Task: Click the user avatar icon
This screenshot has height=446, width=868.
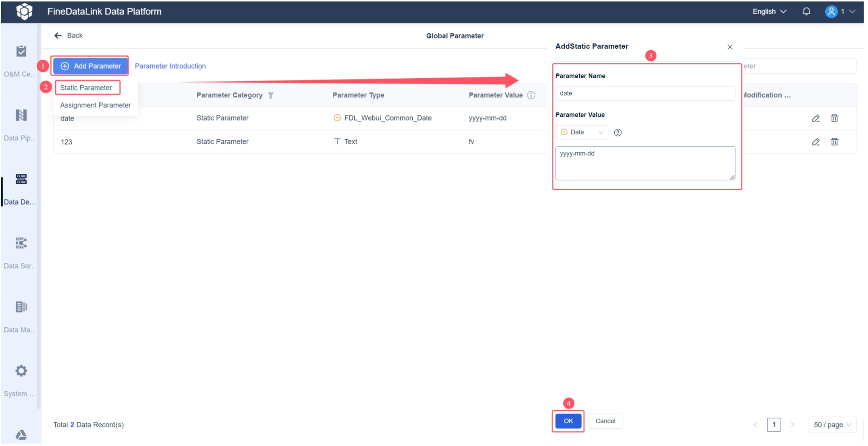Action: [x=831, y=11]
